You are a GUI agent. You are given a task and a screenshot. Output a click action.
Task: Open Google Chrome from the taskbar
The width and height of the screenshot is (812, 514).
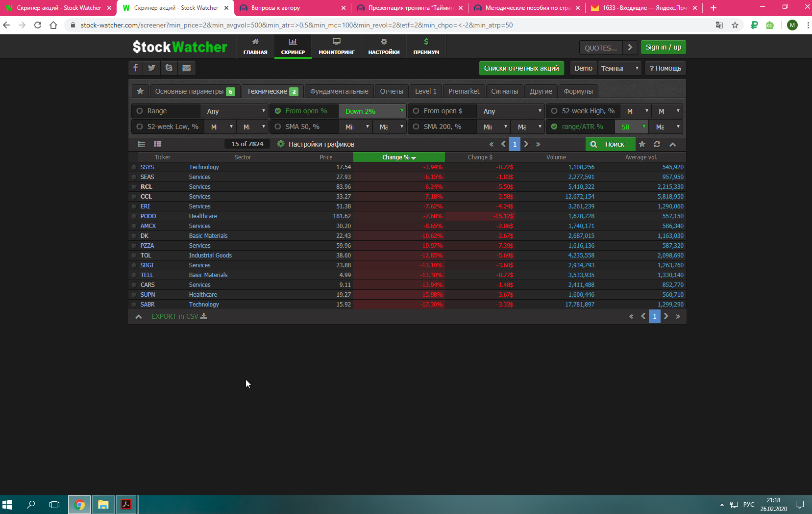[79, 505]
